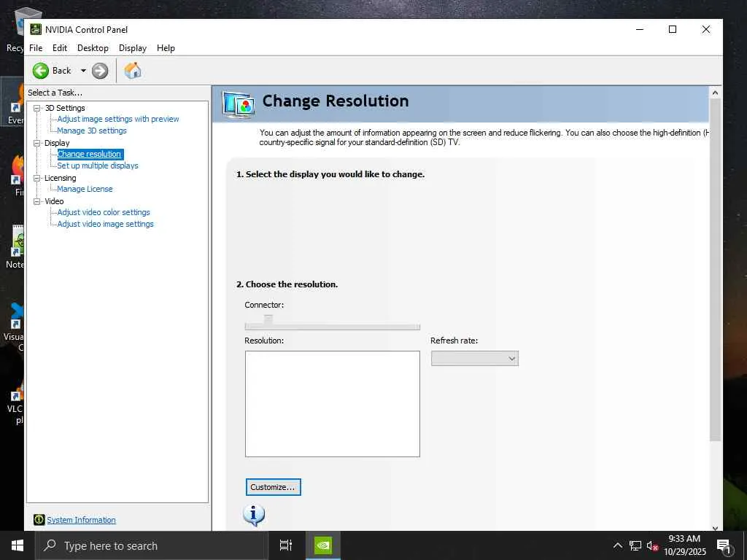Click the NVIDIA Control Panel title bar icon
Screen dimensions: 747x560
[36, 29]
